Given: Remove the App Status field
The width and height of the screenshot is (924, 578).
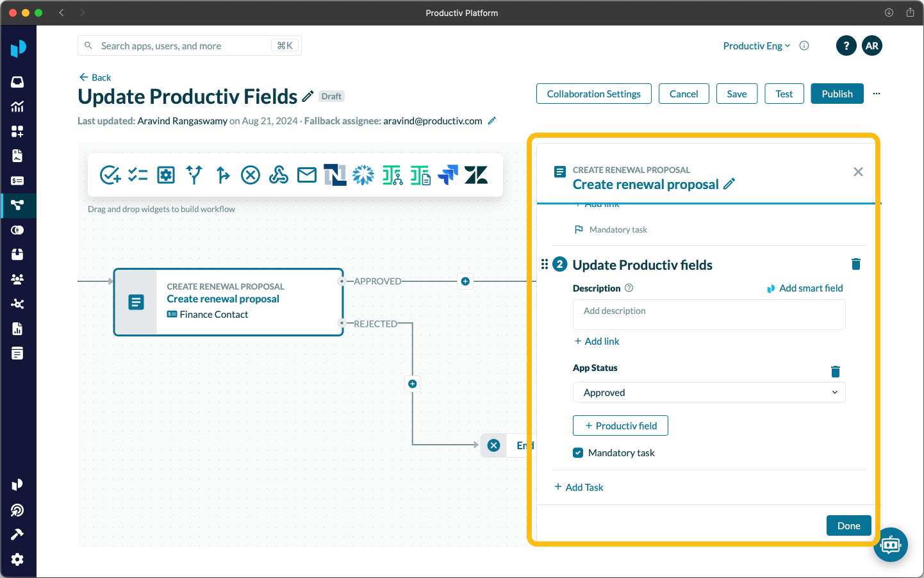Looking at the screenshot, I should tap(835, 372).
